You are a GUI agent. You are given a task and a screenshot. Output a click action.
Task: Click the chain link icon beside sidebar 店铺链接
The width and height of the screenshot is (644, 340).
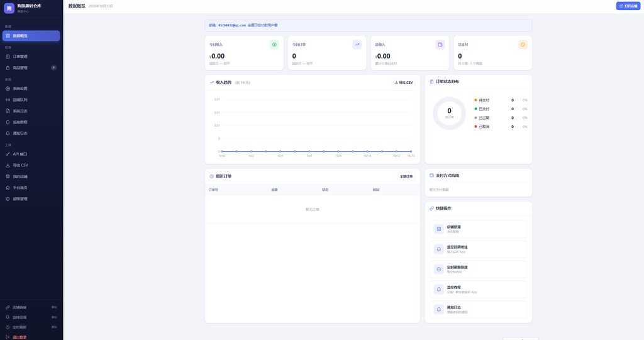(8, 307)
